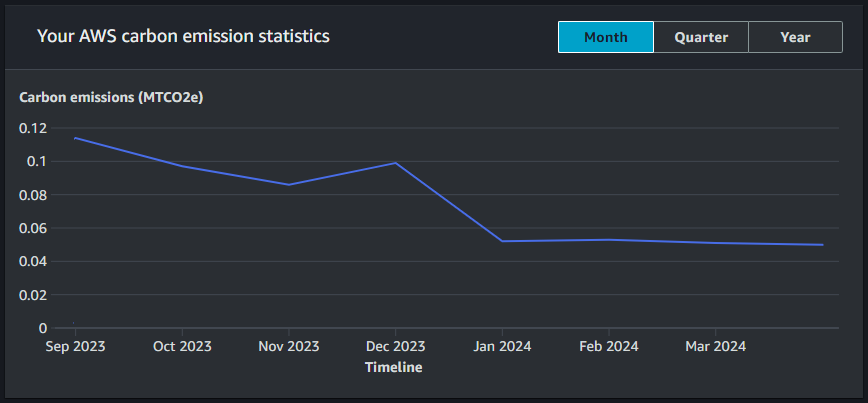Click the Oct 2023 data point on the line
This screenshot has width=868, height=403.
tap(182, 166)
